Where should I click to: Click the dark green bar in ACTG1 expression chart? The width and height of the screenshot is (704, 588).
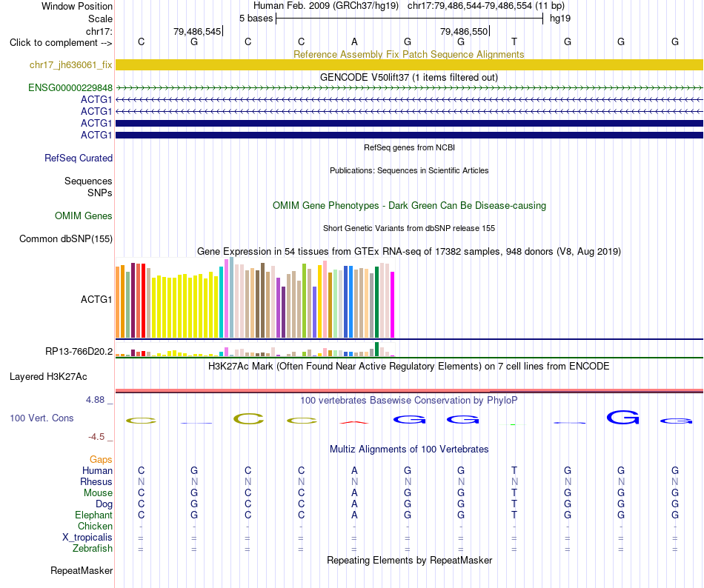point(376,302)
